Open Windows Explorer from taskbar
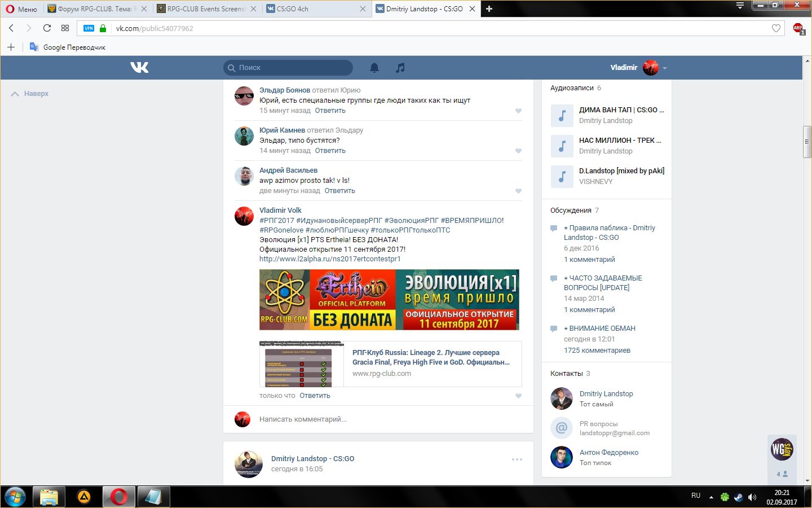 pos(49,497)
